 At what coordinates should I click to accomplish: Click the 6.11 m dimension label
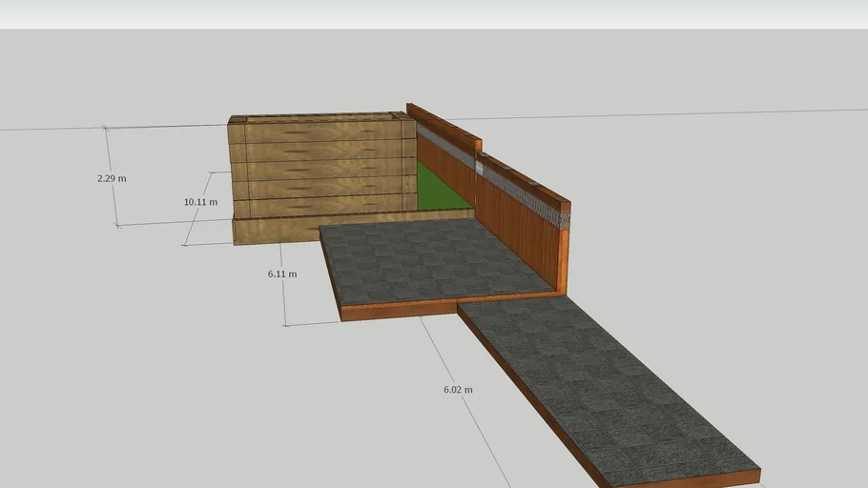click(281, 274)
